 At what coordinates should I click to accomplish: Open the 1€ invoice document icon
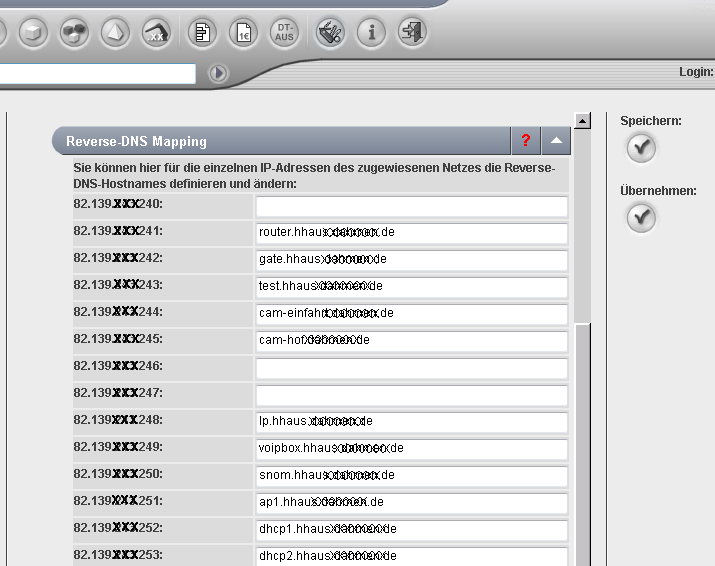tap(243, 33)
